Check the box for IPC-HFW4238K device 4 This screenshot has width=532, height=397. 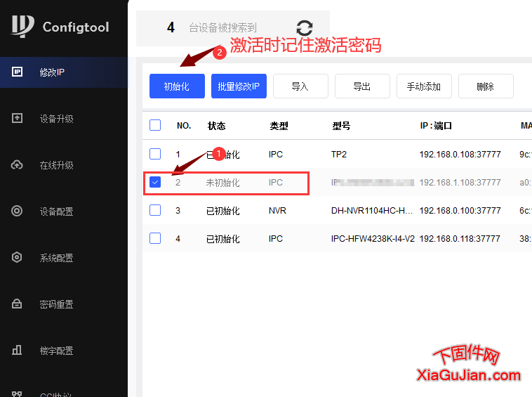click(x=155, y=238)
